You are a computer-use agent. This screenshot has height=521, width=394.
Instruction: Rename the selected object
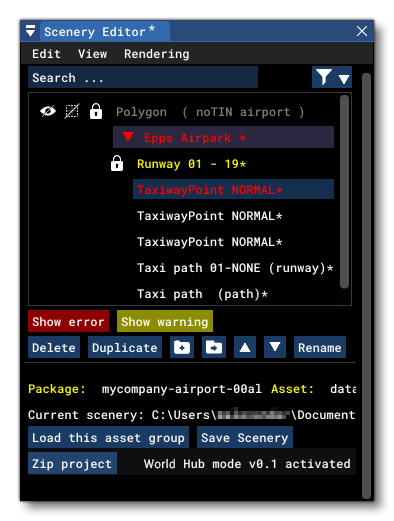(320, 347)
